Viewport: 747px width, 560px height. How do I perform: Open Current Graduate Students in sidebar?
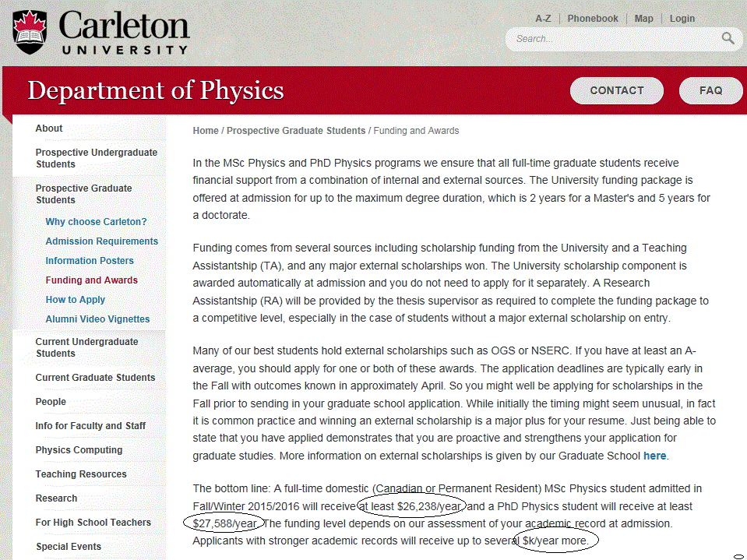click(95, 377)
